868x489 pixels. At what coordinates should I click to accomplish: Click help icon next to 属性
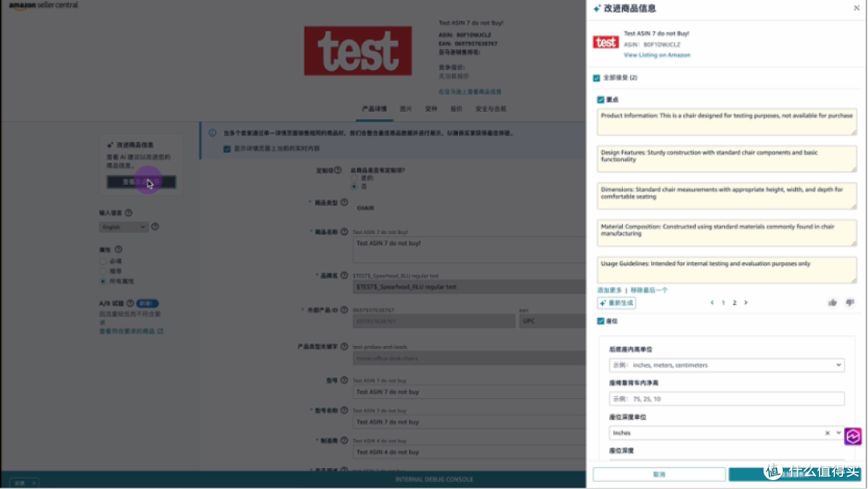(118, 250)
